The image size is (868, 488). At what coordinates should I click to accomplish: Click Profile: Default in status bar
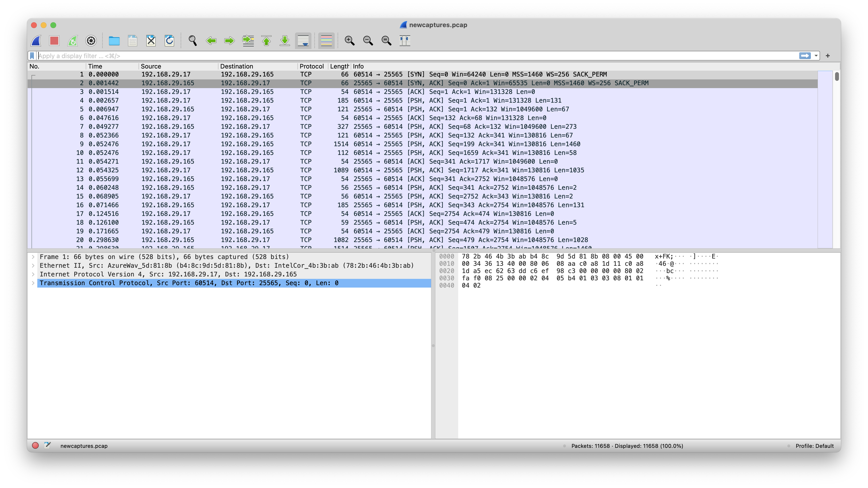click(814, 446)
